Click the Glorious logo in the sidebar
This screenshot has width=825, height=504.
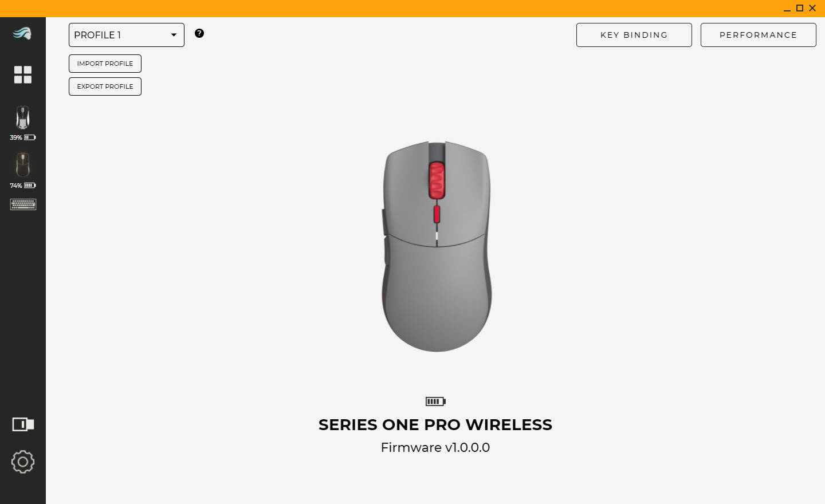coord(23,33)
